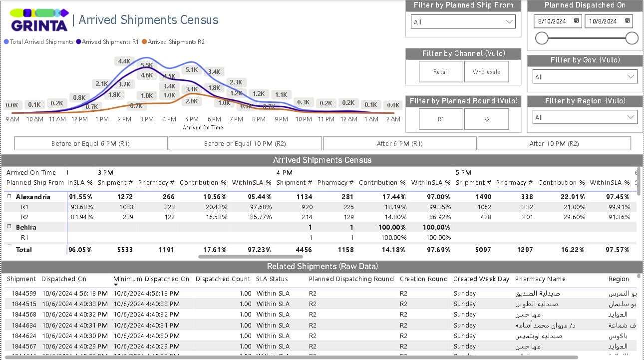Click Before or Equal 10 PM (R2) button
This screenshot has height=360, width=644.
(245, 143)
